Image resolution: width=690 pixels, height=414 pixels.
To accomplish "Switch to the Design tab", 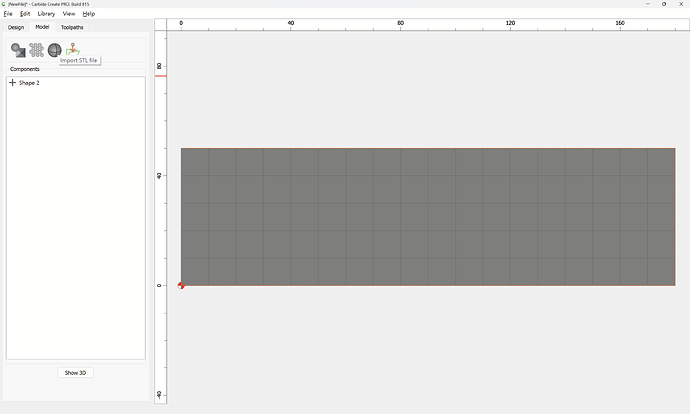I will 16,27.
